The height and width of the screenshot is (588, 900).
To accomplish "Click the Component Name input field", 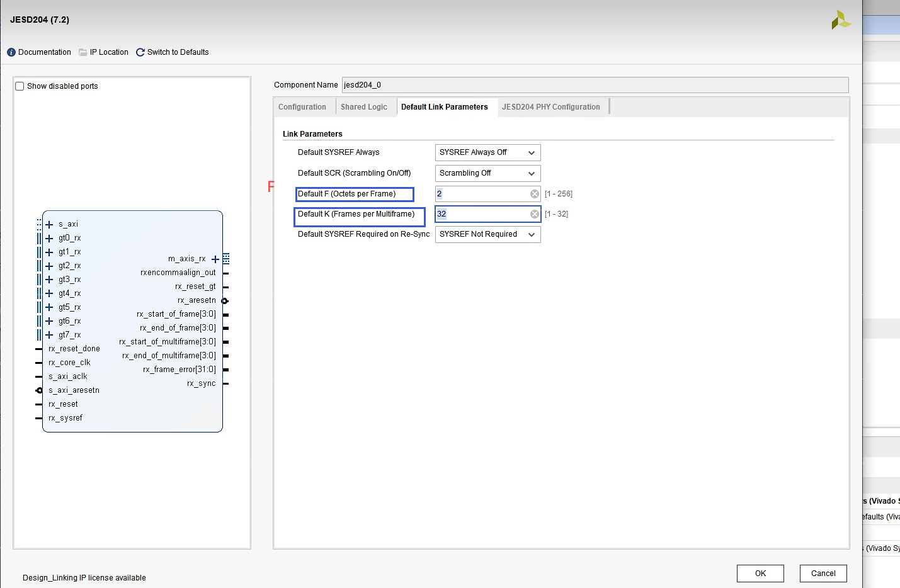I will [595, 85].
